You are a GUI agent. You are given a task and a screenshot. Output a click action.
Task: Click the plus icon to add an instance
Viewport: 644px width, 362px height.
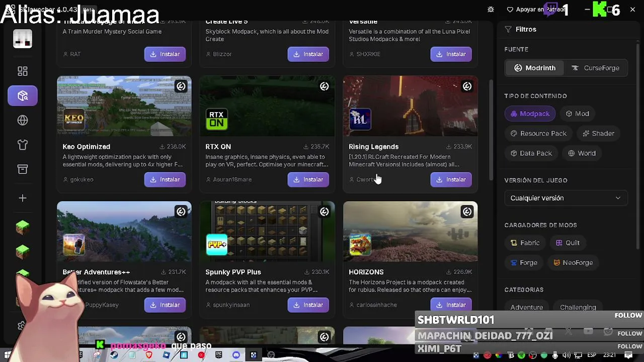23,198
